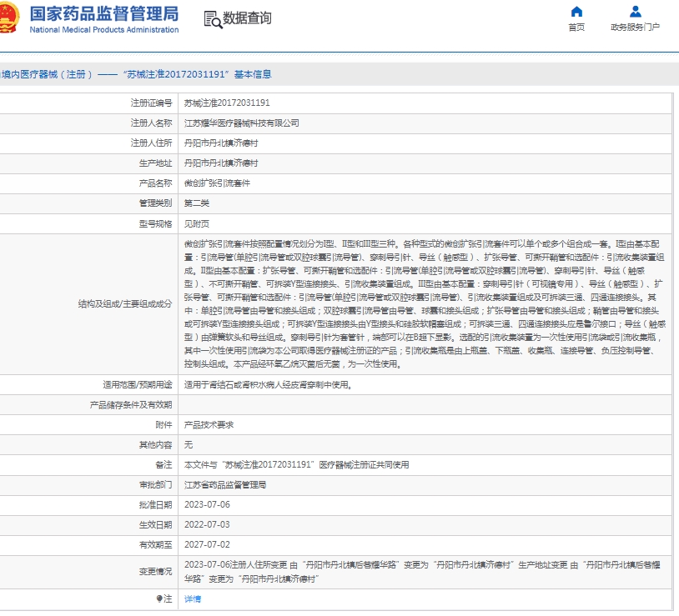
Task: Go to 首页 via home icon
Action: [x=576, y=11]
